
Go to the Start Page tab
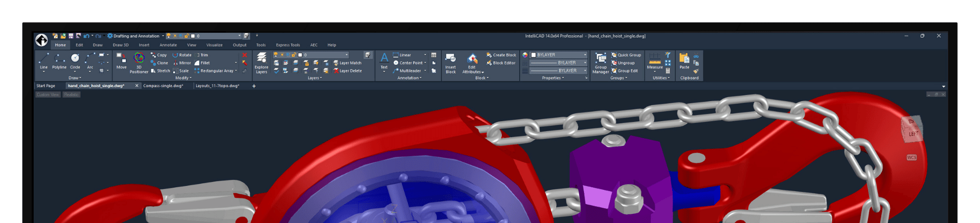point(46,86)
